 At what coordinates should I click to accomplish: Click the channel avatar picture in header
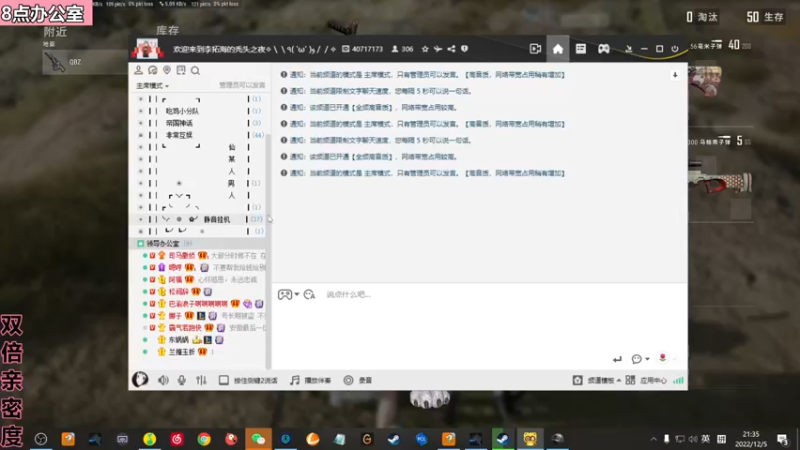point(147,48)
